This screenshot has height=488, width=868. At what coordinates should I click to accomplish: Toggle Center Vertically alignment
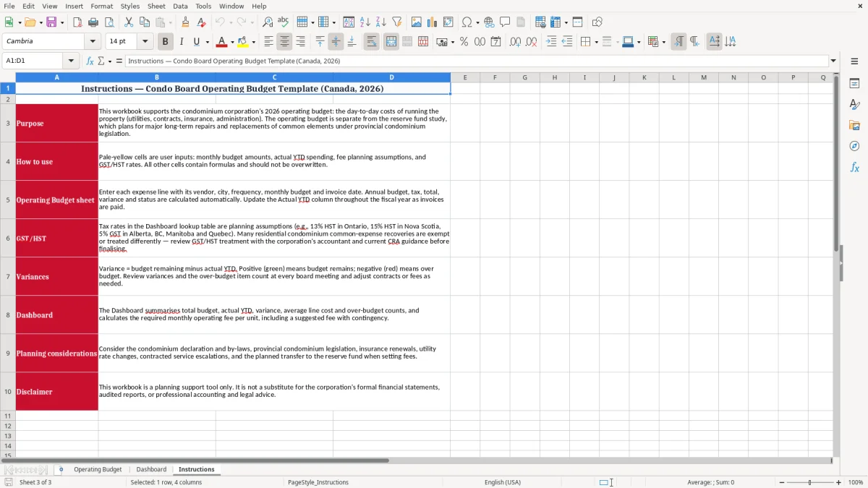pyautogui.click(x=336, y=42)
